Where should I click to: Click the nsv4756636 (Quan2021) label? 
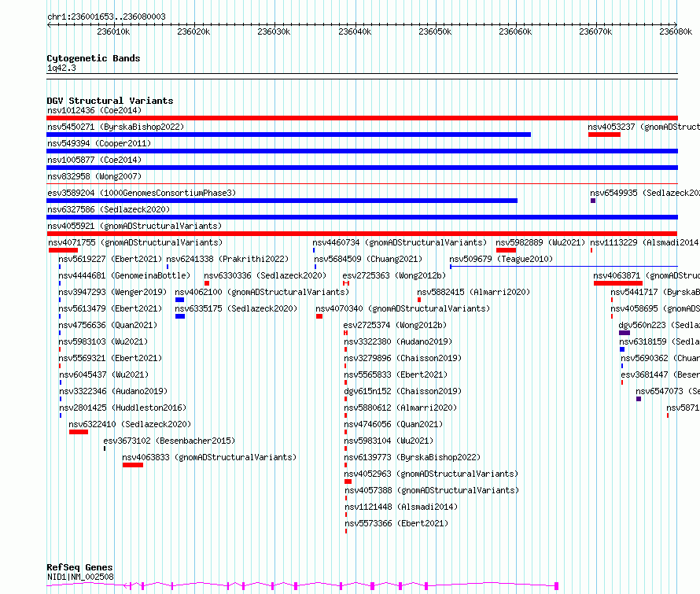tap(108, 325)
